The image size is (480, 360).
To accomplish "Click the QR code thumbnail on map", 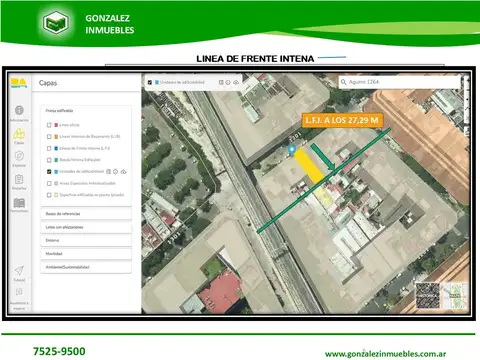I will (427, 295).
